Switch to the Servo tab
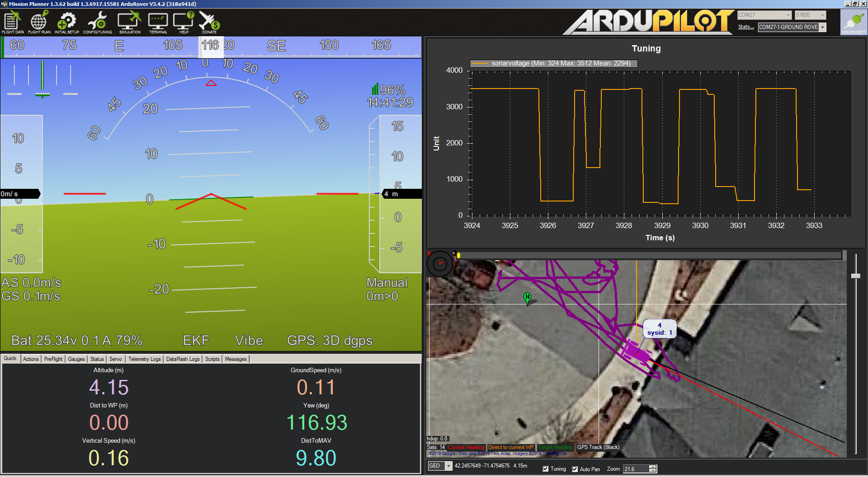This screenshot has width=868, height=477. 116,359
